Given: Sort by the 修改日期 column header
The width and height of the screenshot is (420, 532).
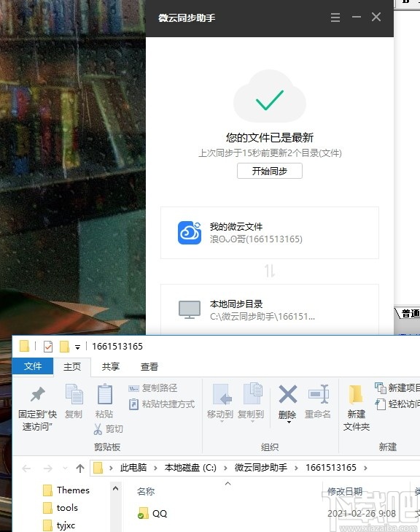Looking at the screenshot, I should (x=345, y=491).
